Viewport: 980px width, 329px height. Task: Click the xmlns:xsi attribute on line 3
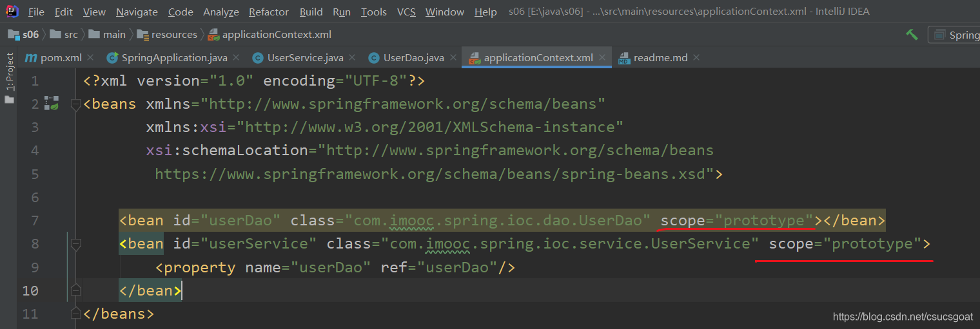385,127
